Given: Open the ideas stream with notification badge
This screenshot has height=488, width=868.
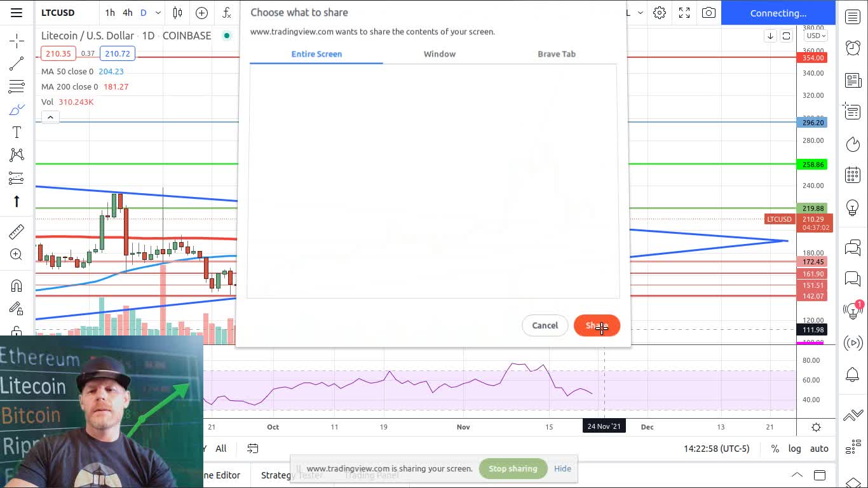Looking at the screenshot, I should pyautogui.click(x=853, y=310).
